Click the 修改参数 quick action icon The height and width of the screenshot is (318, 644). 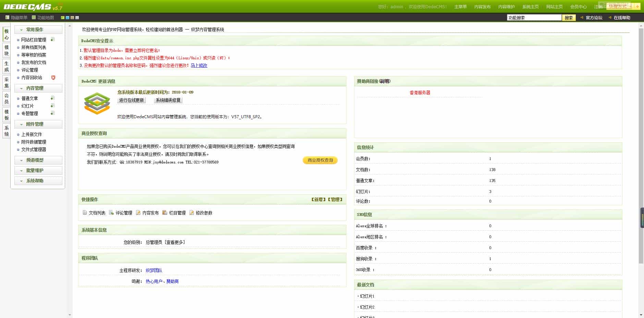(x=192, y=212)
